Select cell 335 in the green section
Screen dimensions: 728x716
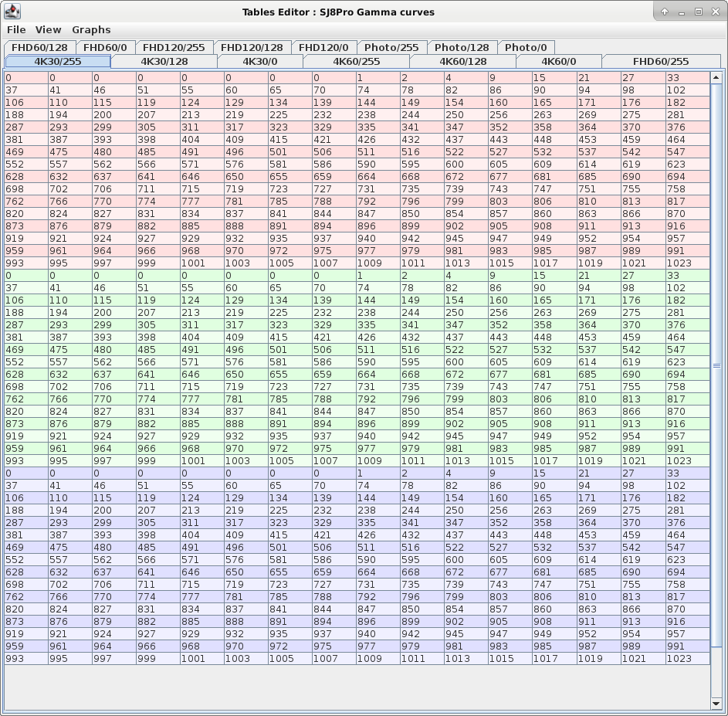(378, 324)
